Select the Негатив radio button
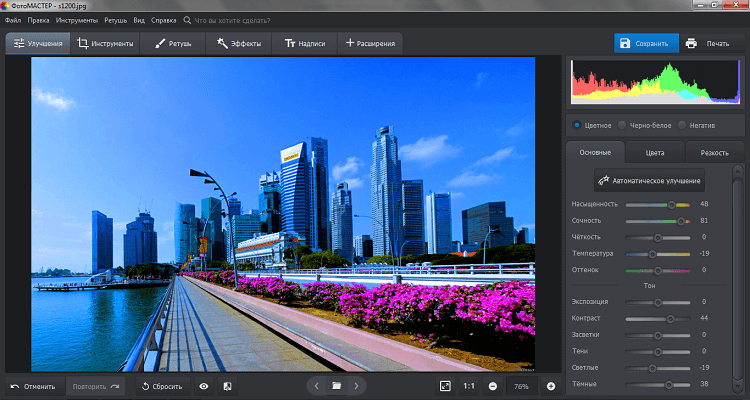This screenshot has height=400, width=750. 681,125
